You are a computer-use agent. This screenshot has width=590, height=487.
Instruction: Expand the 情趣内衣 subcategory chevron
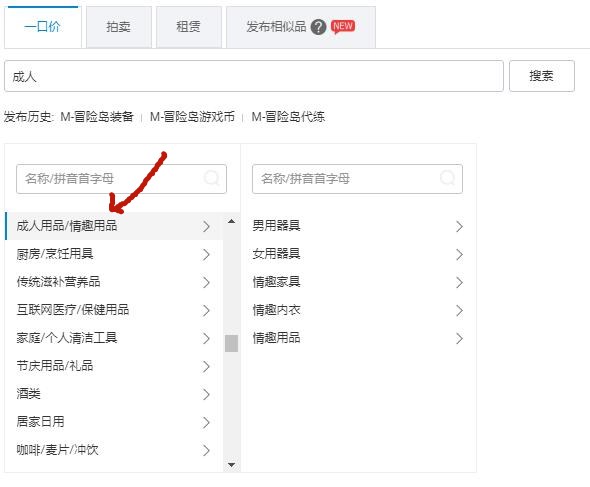point(459,310)
